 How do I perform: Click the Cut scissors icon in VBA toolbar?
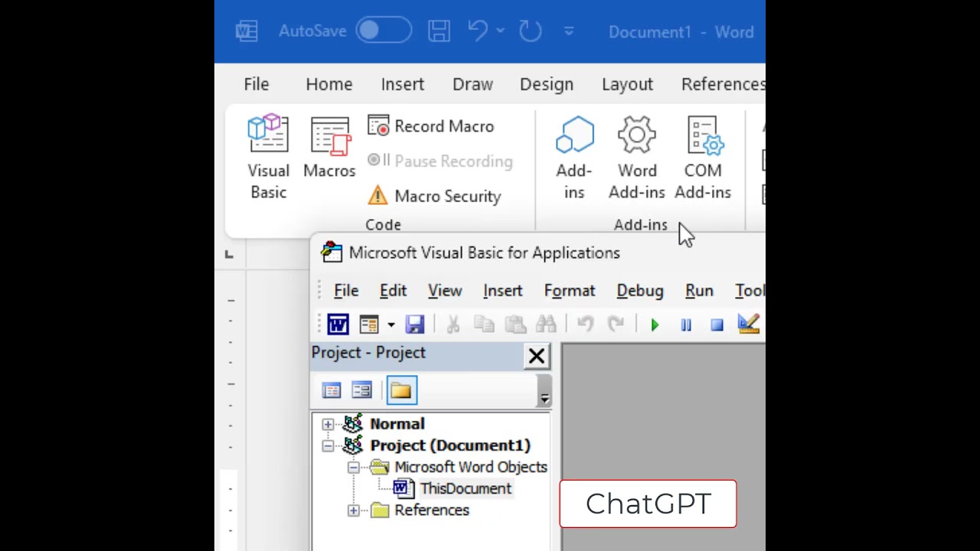click(453, 324)
